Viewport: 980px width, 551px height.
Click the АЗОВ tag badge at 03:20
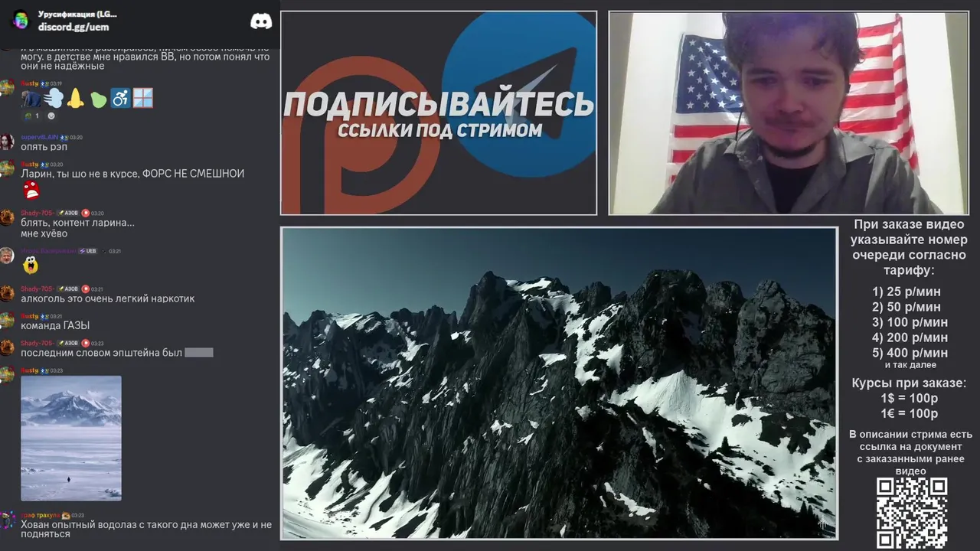coord(67,213)
